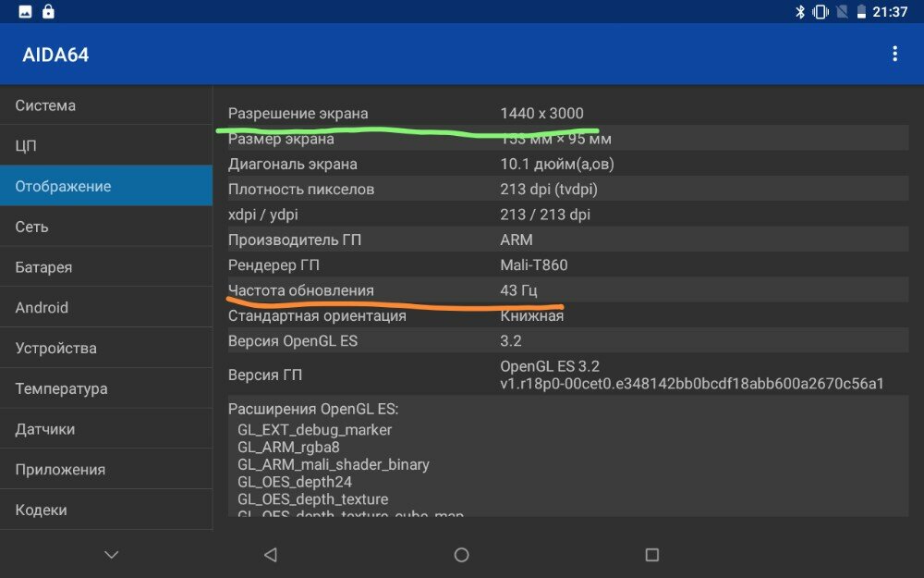
Task: Tap the Mali-T860 value
Action: (x=534, y=265)
